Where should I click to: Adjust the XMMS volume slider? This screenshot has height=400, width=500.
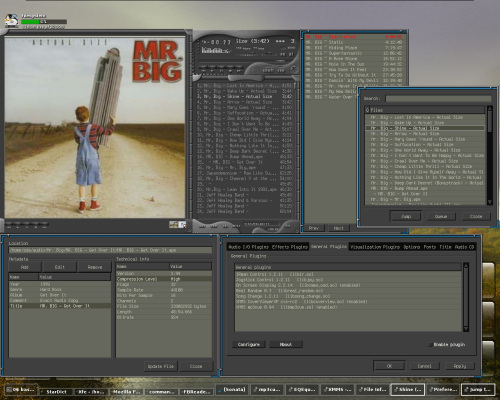[247, 55]
